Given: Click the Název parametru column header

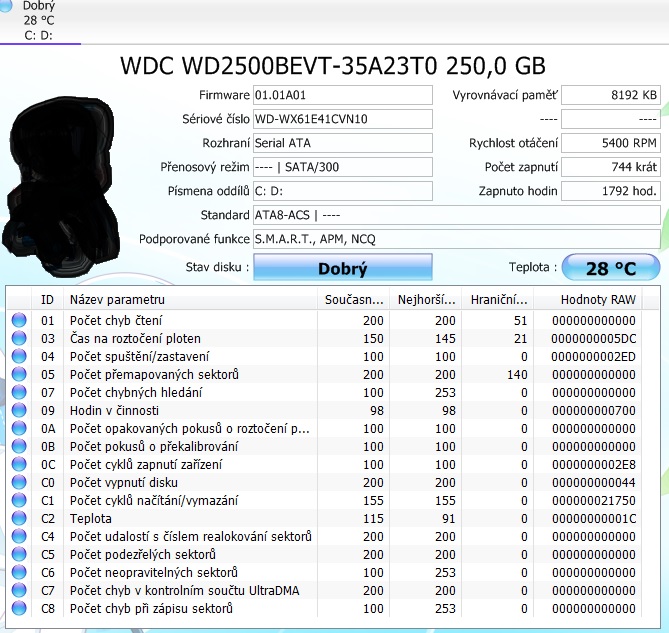Looking at the screenshot, I should (x=190, y=299).
